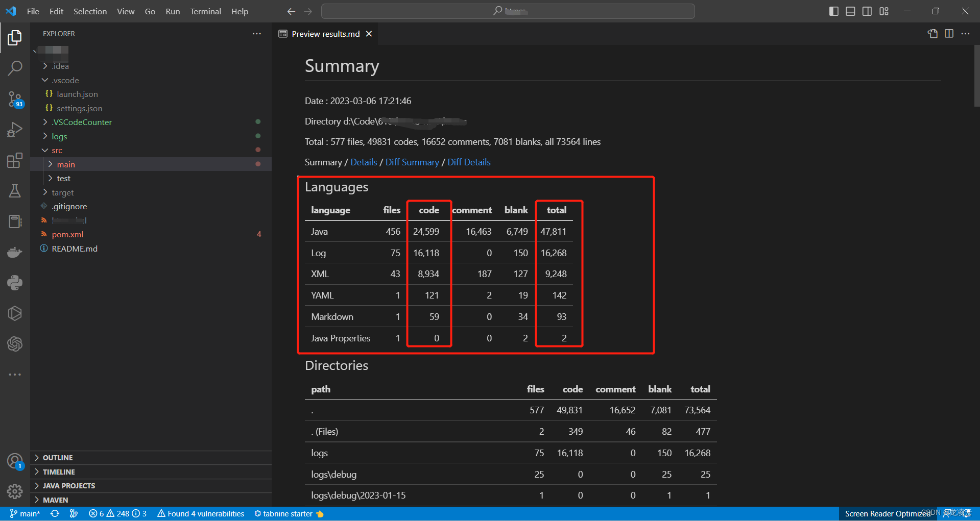Toggle the bottom panel layout icon
The width and height of the screenshot is (980, 521).
[x=850, y=11]
